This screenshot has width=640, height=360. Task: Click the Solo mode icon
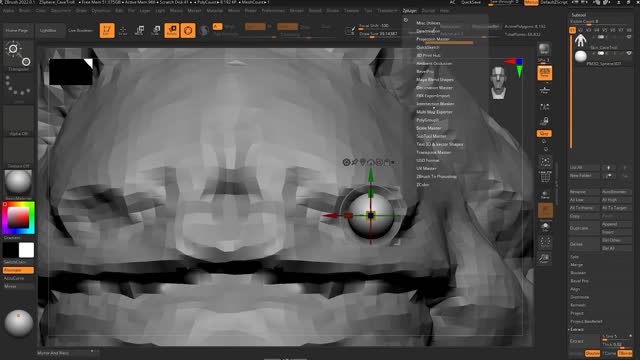(x=544, y=227)
